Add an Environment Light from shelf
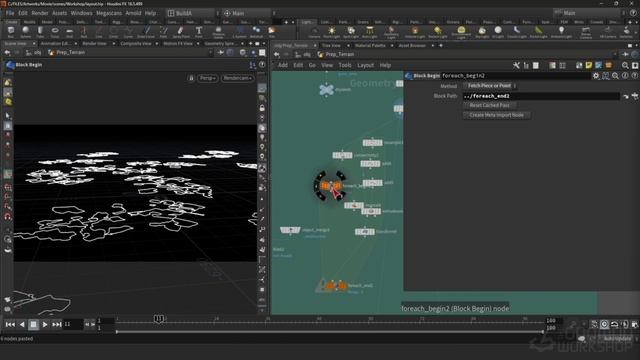640x360 pixels. [461, 32]
